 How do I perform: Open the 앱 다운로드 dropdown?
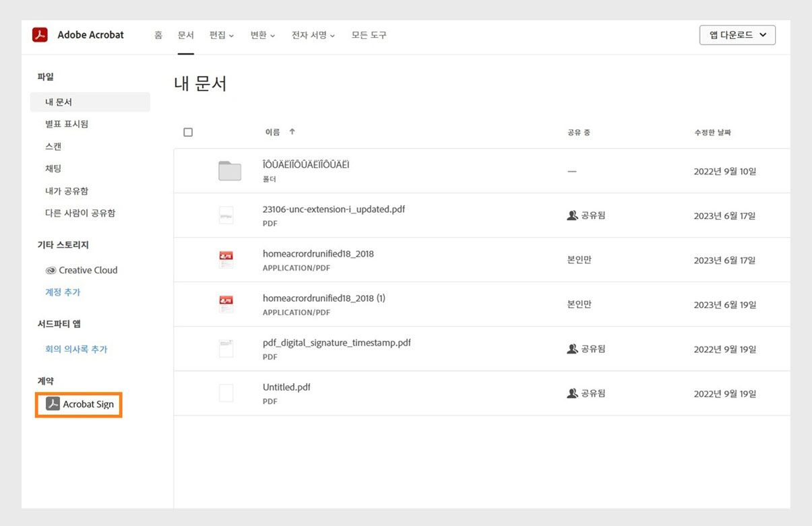coord(737,34)
